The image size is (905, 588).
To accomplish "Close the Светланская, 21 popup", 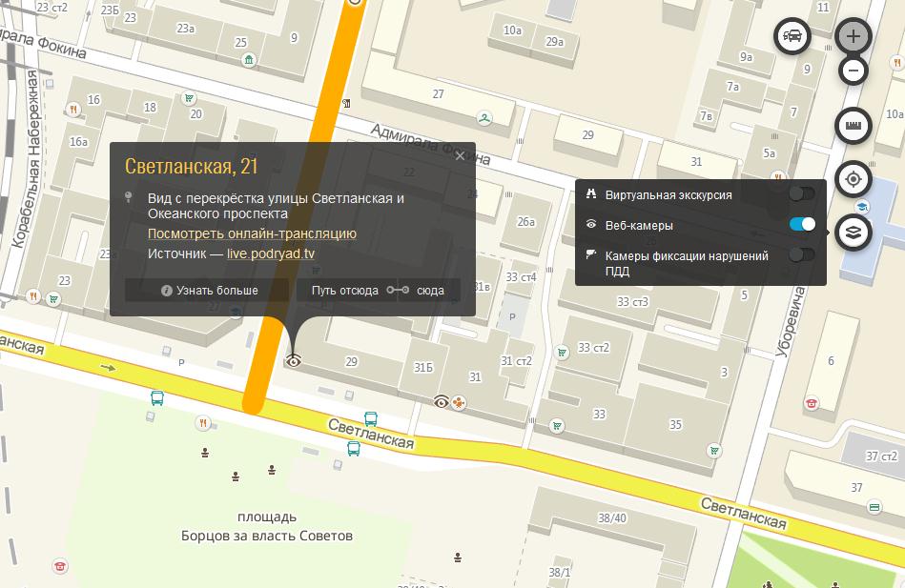I will (x=461, y=156).
